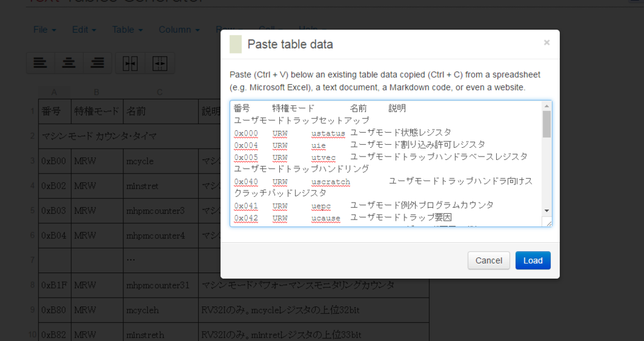This screenshot has width=644, height=341.
Task: Select column header C in background table
Action: point(160,92)
